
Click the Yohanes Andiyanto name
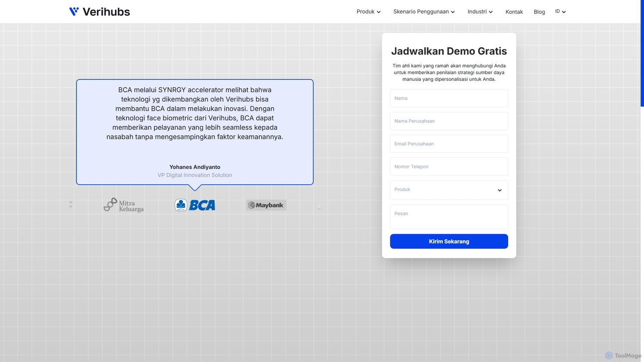[195, 167]
